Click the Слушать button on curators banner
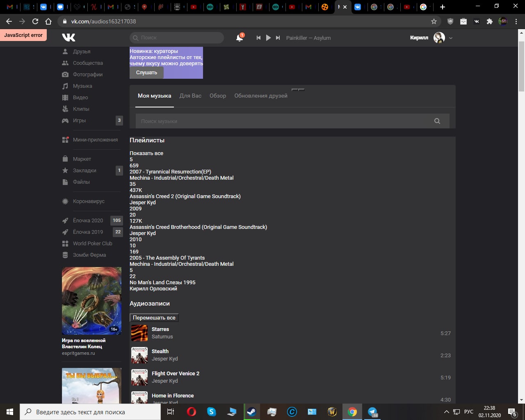Viewport: 525px width, 420px height. [146, 73]
